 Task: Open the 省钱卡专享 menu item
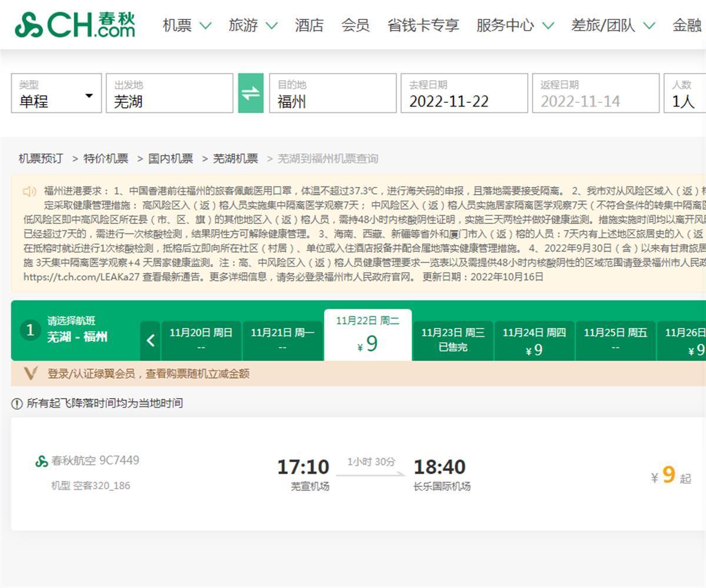(x=423, y=25)
